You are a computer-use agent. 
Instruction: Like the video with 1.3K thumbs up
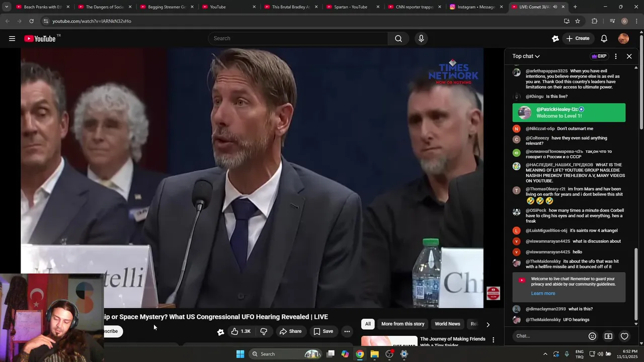(x=240, y=331)
